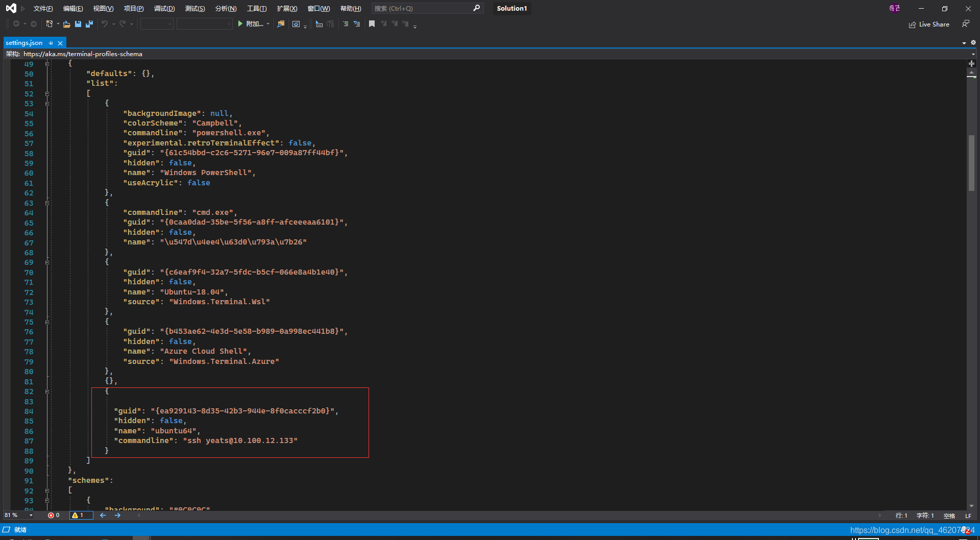Go to next issue arrow
Screen dimensions: 980x540
point(117,516)
